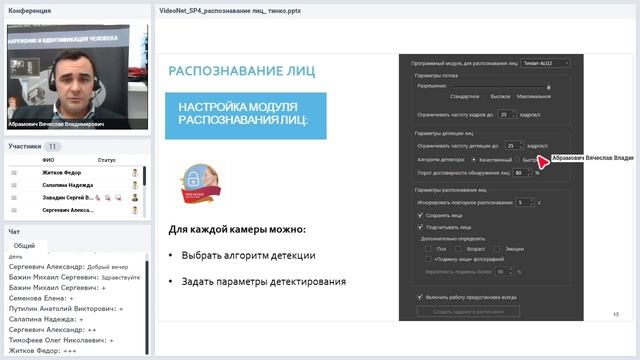
Task: Click the slide heading РАСПОЗНАВАНИЕ ЛИЦ
Action: [x=242, y=71]
